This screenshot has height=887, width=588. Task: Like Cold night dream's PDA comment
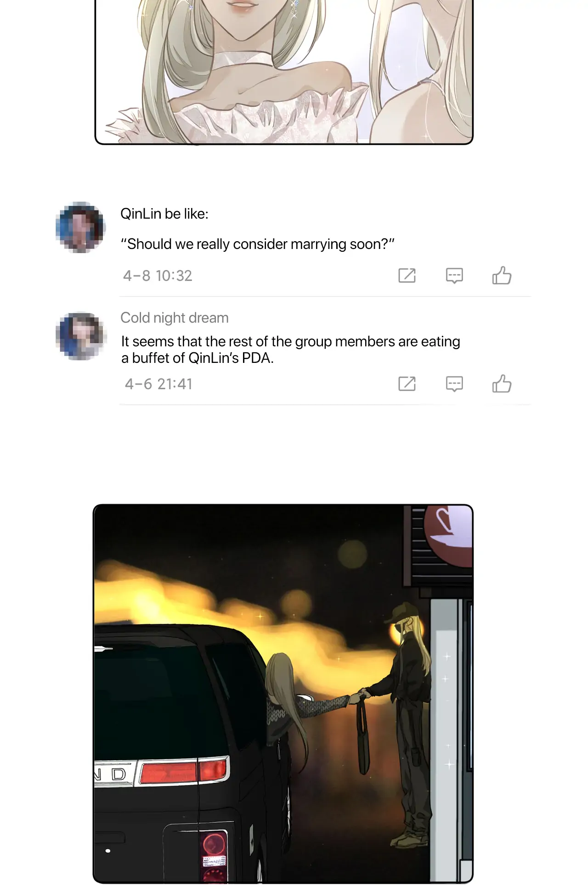pyautogui.click(x=502, y=383)
